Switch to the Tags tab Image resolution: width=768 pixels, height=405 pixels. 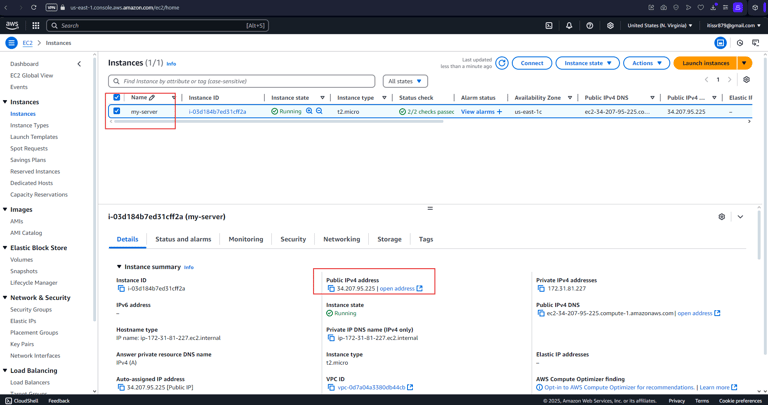click(x=426, y=239)
